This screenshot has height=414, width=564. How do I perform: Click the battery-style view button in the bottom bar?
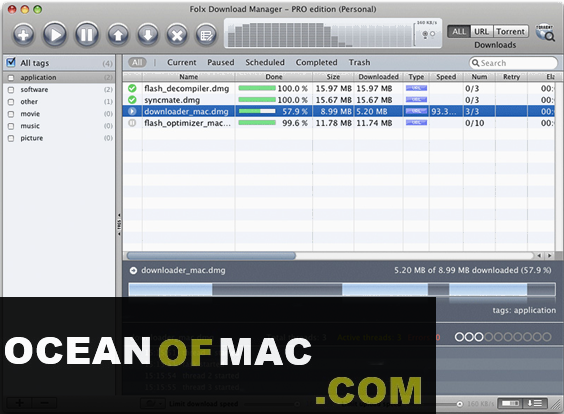click(x=510, y=404)
